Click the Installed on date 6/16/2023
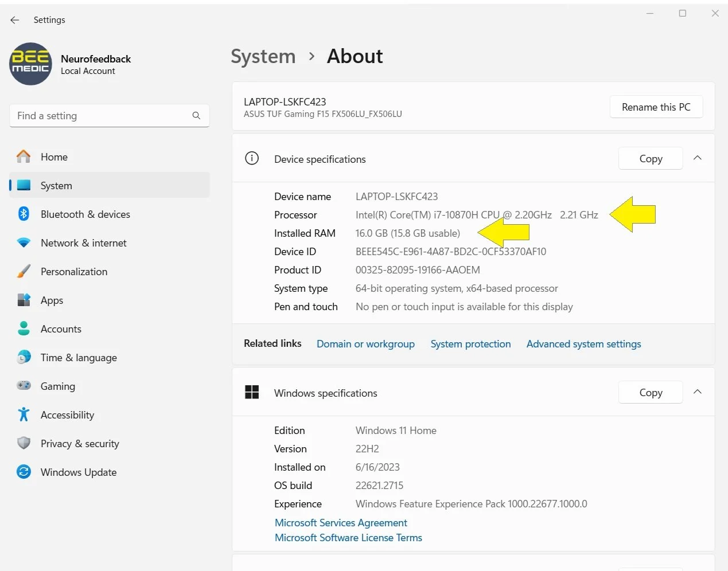Viewport: 728px width, 571px height. click(x=377, y=467)
